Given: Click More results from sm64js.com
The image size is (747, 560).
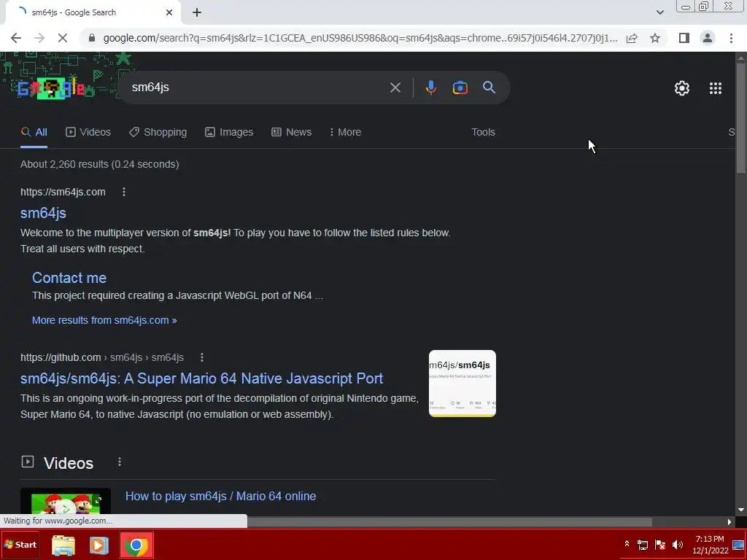Looking at the screenshot, I should (x=104, y=321).
